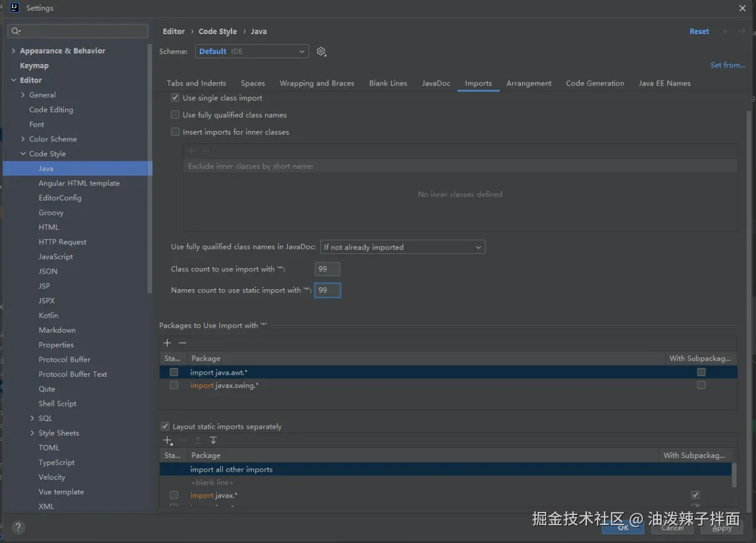Select Font settings
The height and width of the screenshot is (543, 756).
pyautogui.click(x=37, y=124)
